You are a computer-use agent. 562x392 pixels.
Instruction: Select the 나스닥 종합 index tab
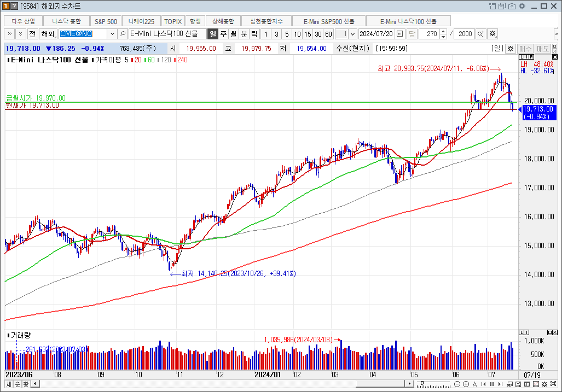click(x=66, y=21)
